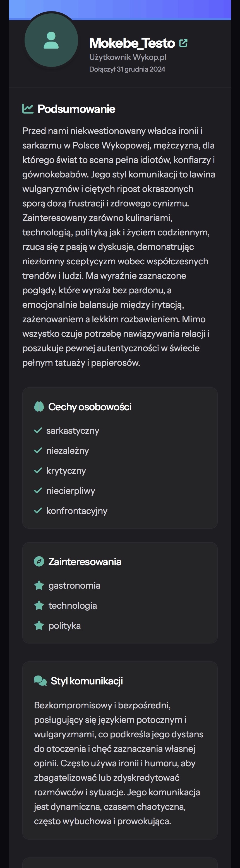The image size is (240, 868).
Task: Click the niecierpliwy trait item
Action: point(71,491)
